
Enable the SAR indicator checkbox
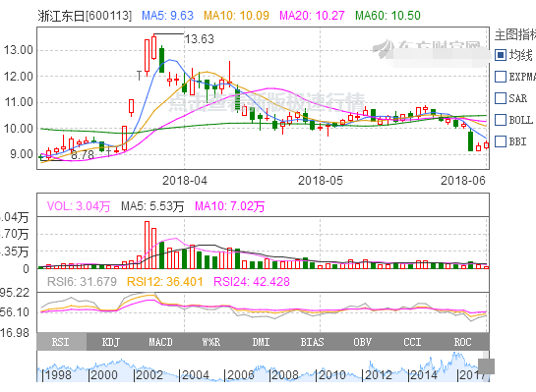(501, 98)
